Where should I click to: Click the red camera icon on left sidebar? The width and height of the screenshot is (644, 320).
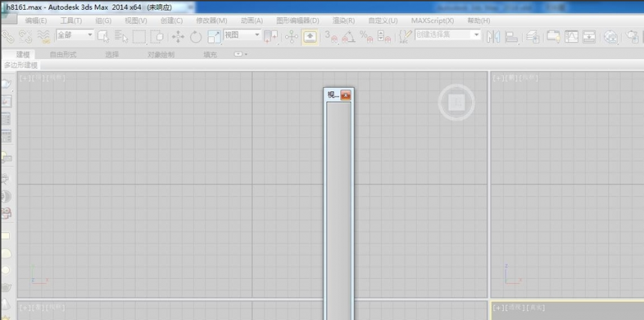(6, 213)
